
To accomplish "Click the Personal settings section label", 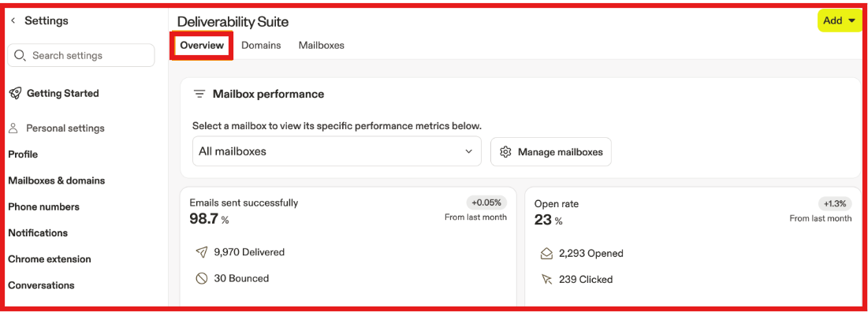I will (x=65, y=128).
